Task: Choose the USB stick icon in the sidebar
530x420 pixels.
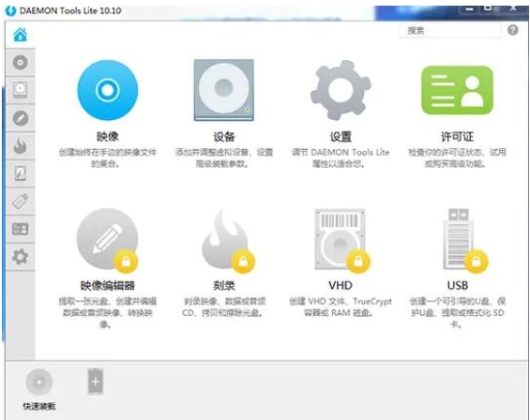Action: (21, 202)
